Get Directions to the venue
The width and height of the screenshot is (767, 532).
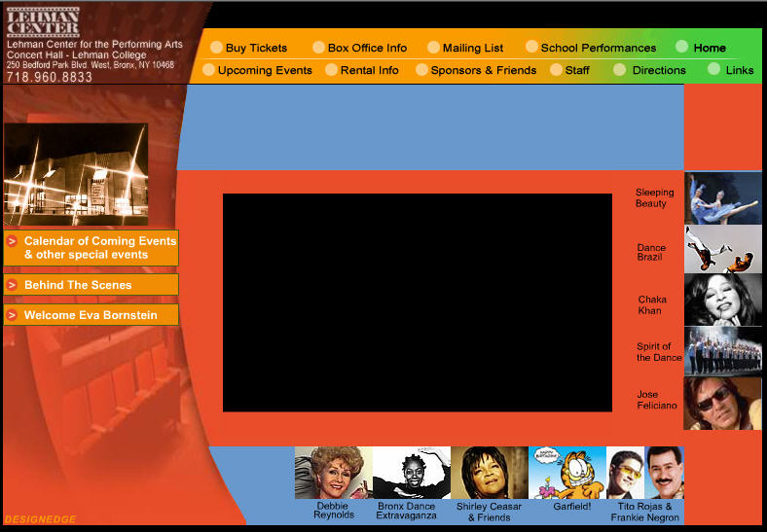(659, 70)
